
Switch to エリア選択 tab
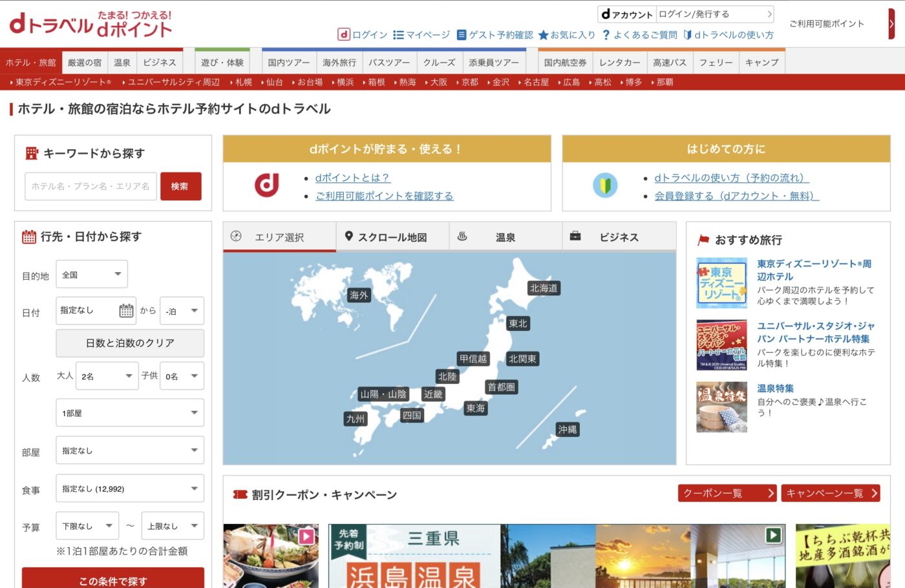point(279,237)
